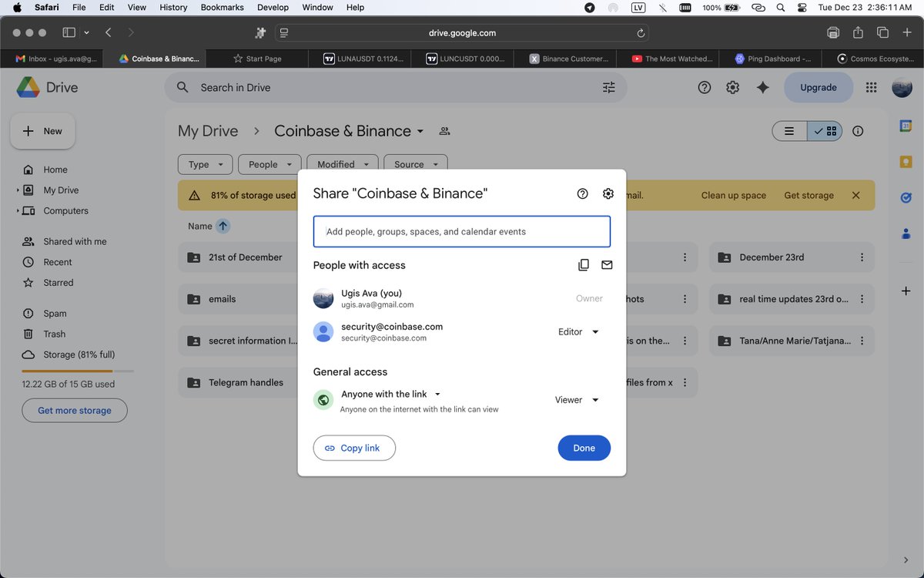This screenshot has height=578, width=924.
Task: Expand My Drive tree in sidebar
Action: click(18, 190)
